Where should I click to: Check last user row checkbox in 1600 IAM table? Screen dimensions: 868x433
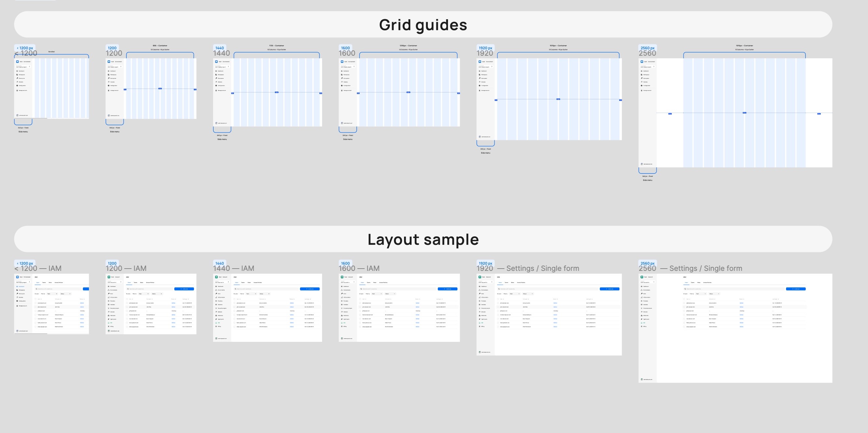tap(360, 327)
